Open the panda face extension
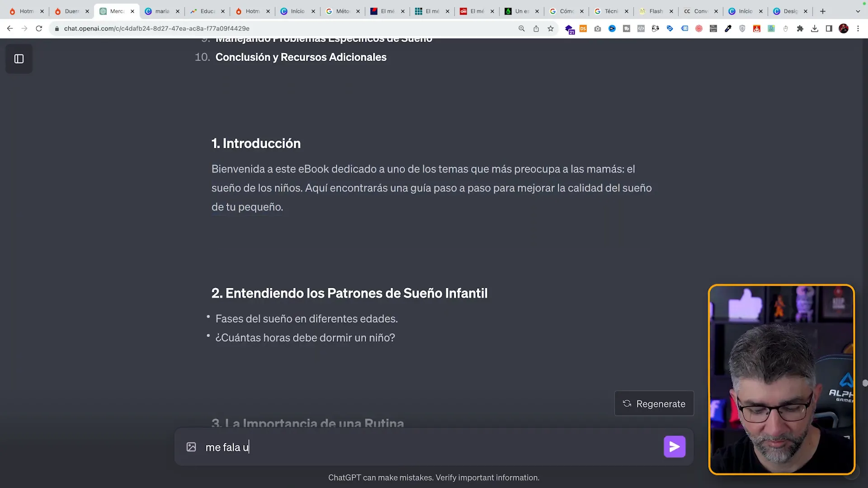 coord(656,28)
